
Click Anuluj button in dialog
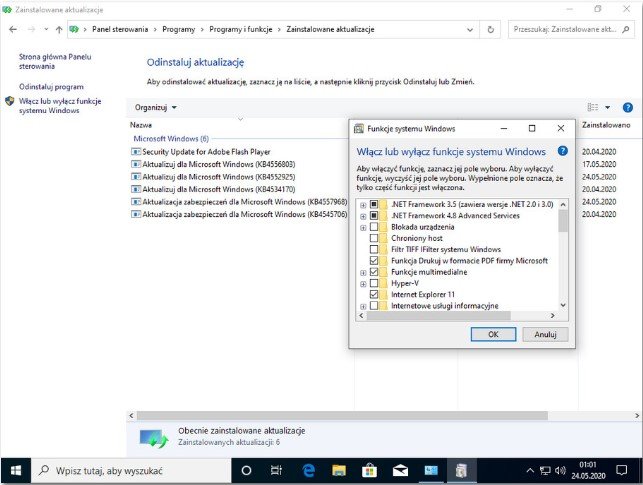tap(545, 334)
